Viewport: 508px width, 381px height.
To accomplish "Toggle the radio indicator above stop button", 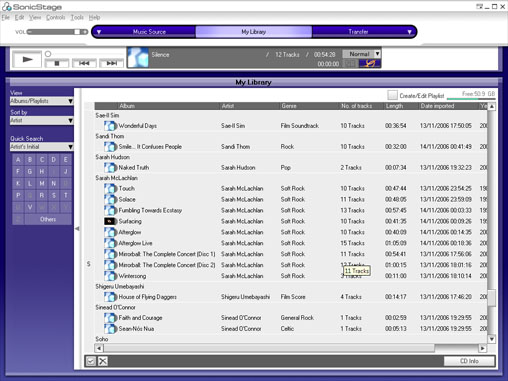I will [48, 54].
